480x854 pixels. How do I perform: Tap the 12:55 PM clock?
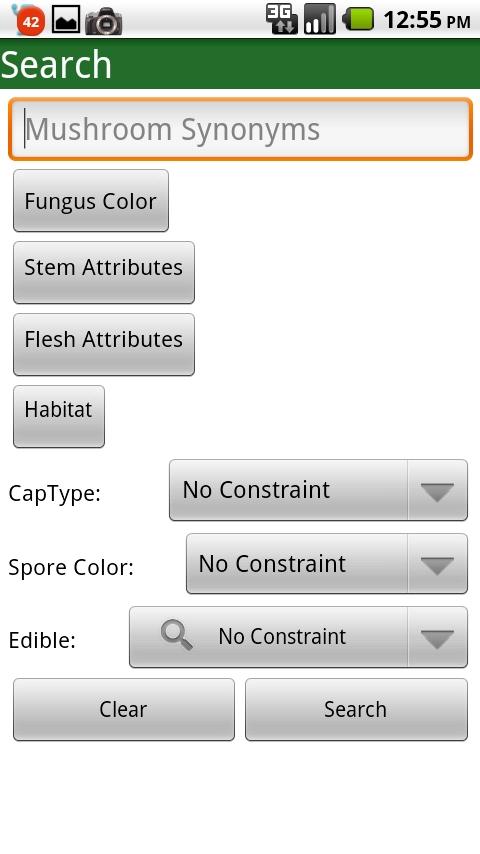(x=427, y=21)
